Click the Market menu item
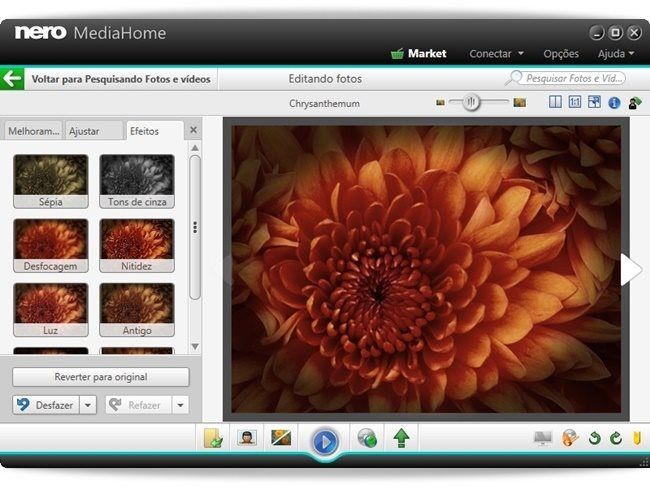650x487 pixels. pyautogui.click(x=427, y=53)
